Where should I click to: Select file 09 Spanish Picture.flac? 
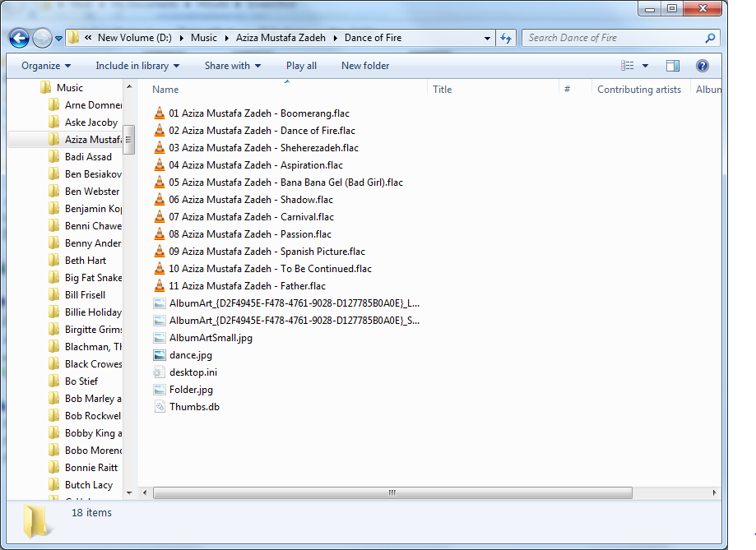pos(267,252)
